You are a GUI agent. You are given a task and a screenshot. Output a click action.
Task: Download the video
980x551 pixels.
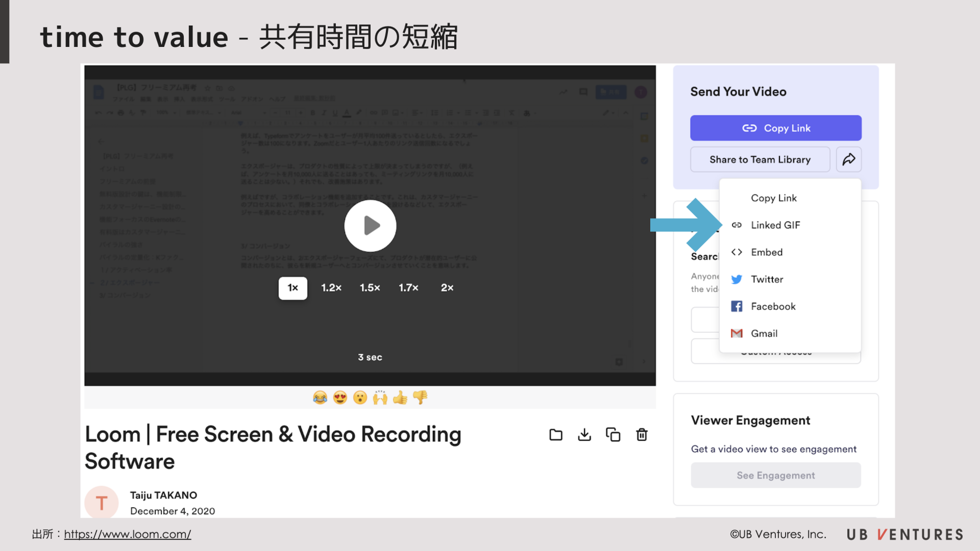point(584,435)
